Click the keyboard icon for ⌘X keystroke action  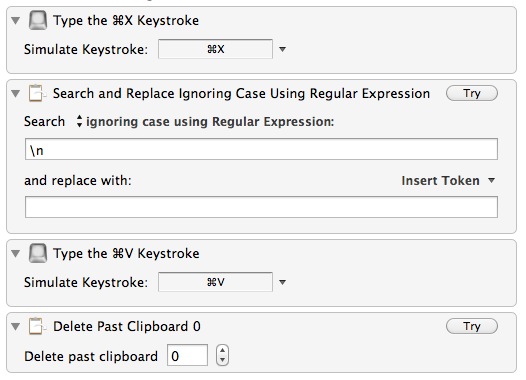coord(38,20)
